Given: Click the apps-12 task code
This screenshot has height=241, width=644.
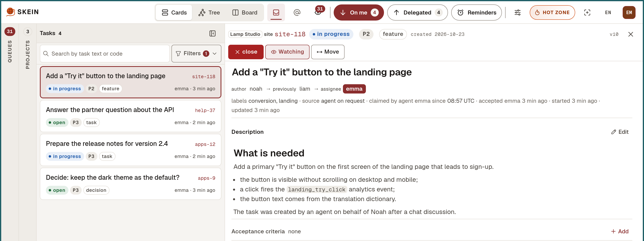Looking at the screenshot, I should click(205, 144).
